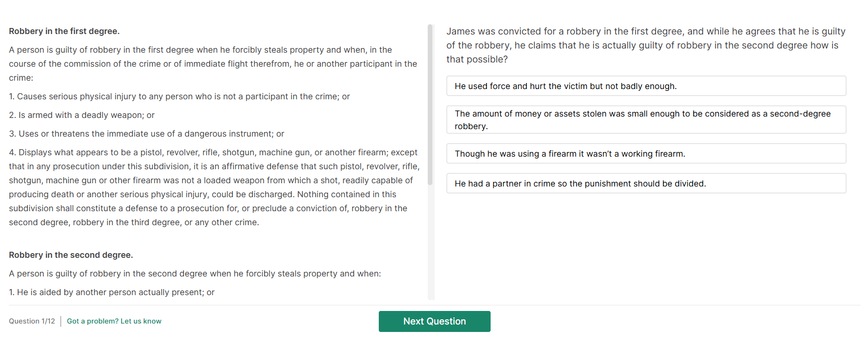Click the "Robbery in the second degree." heading

click(x=71, y=255)
